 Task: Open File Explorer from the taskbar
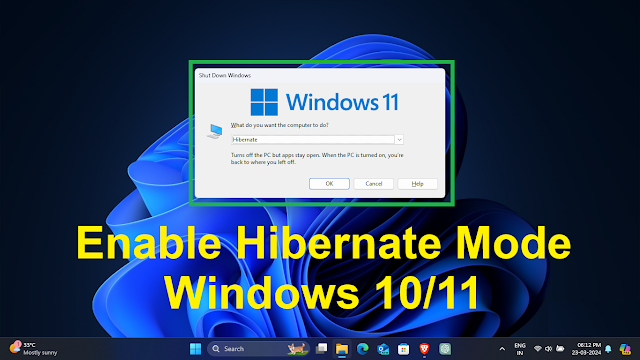(x=342, y=349)
